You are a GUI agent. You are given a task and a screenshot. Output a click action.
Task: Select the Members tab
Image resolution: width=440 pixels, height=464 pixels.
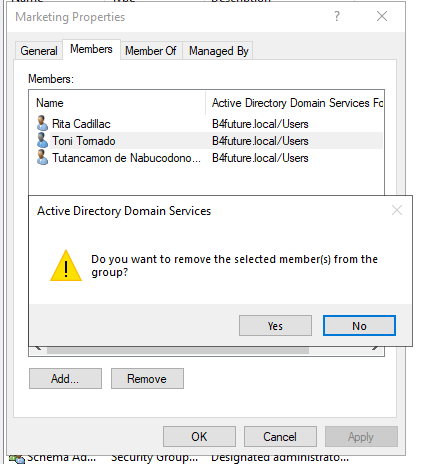[91, 49]
